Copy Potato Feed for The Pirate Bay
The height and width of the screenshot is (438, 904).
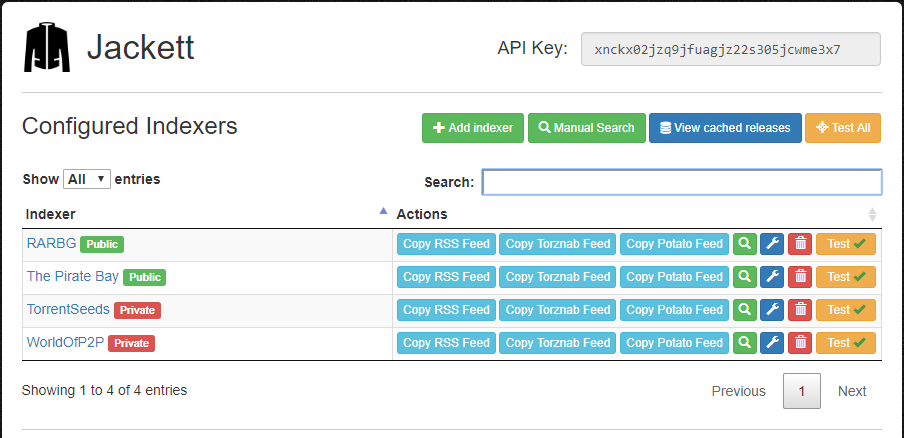[x=675, y=277]
